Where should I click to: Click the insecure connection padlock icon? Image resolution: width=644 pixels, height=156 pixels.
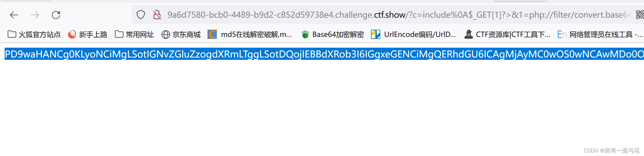pos(157,15)
